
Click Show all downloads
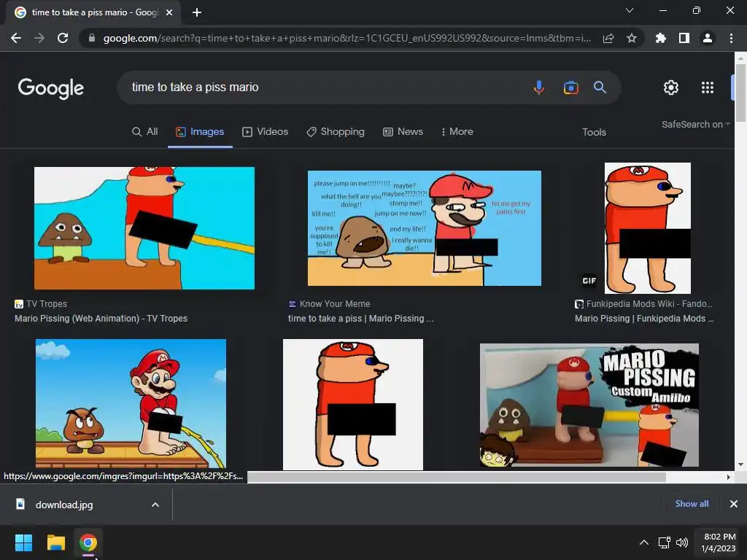[692, 504]
